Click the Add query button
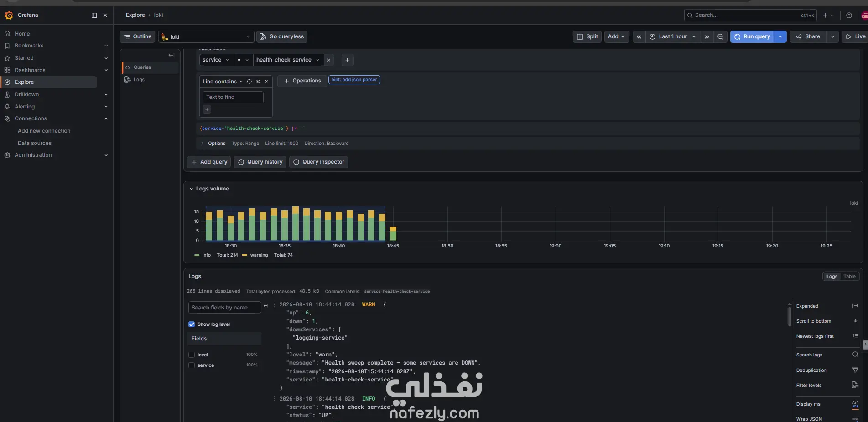 [x=209, y=162]
